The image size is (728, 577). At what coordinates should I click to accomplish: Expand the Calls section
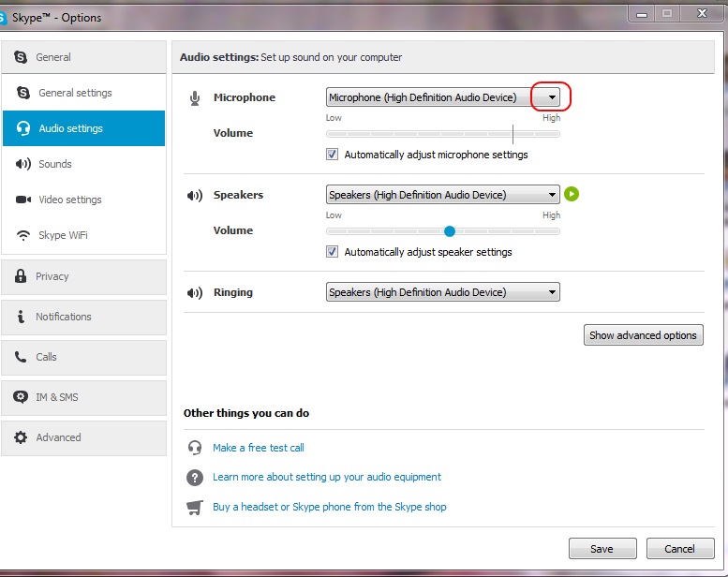(x=83, y=358)
